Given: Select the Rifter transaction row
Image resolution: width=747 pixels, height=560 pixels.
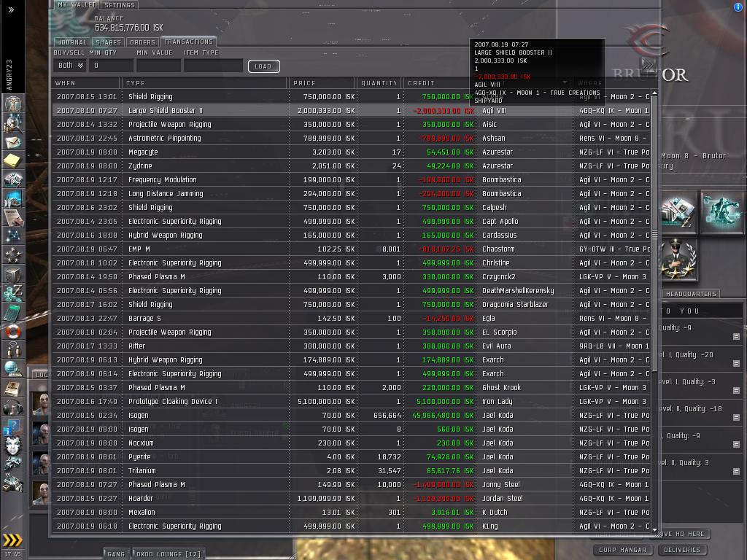Looking at the screenshot, I should click(352, 346).
